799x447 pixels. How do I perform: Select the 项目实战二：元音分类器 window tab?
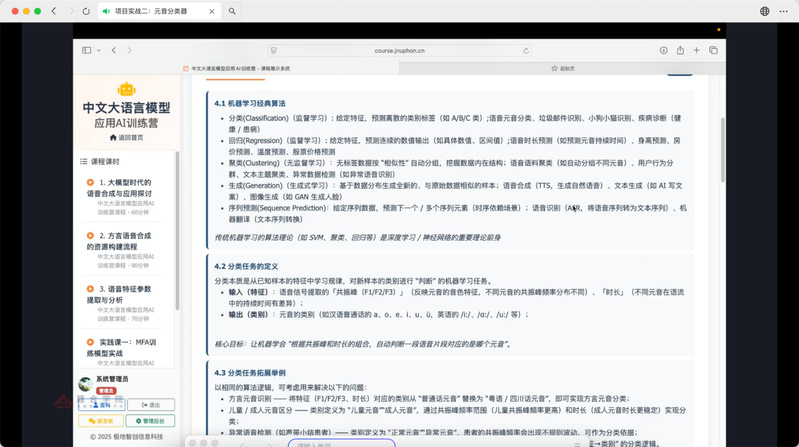[158, 11]
